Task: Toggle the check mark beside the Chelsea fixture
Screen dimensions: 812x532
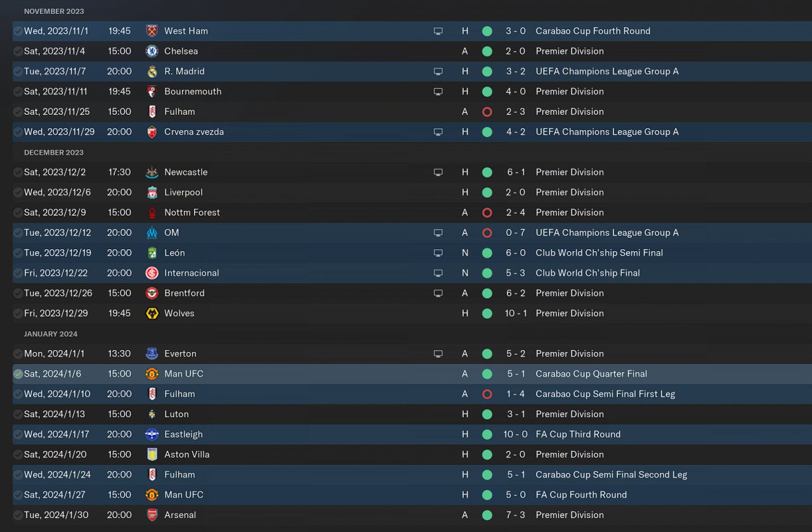Action: (18, 51)
